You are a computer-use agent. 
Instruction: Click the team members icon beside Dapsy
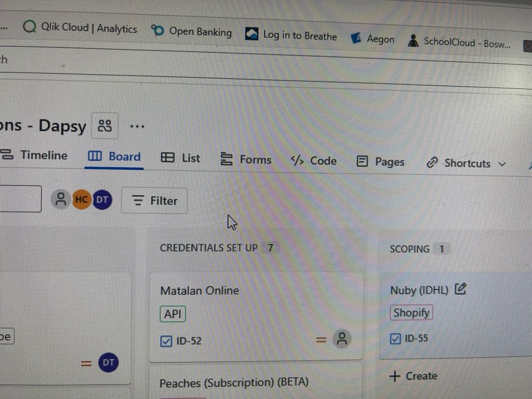click(105, 126)
